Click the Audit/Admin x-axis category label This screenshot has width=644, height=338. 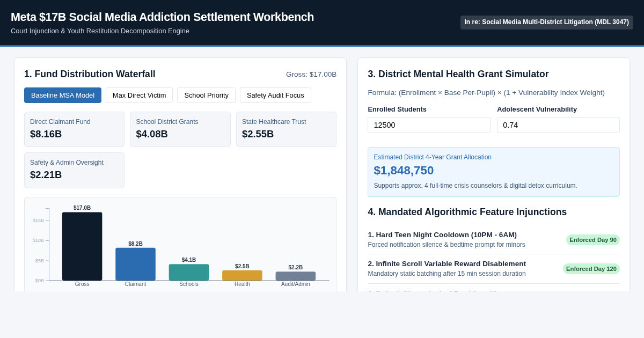click(296, 284)
